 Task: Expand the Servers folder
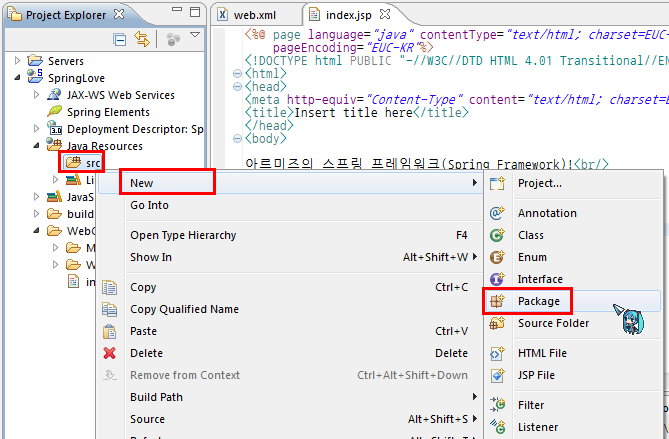coord(17,61)
